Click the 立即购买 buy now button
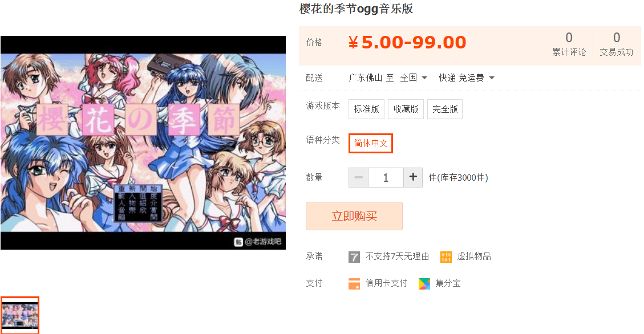The height and width of the screenshot is (334, 644). click(x=354, y=216)
